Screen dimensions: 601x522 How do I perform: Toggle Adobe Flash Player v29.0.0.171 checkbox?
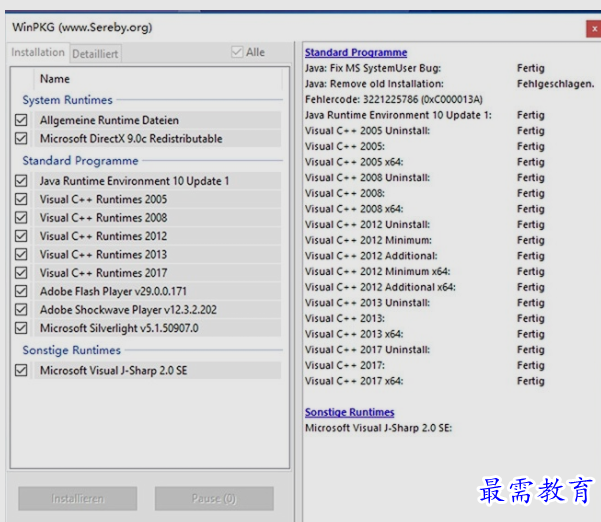(21, 291)
